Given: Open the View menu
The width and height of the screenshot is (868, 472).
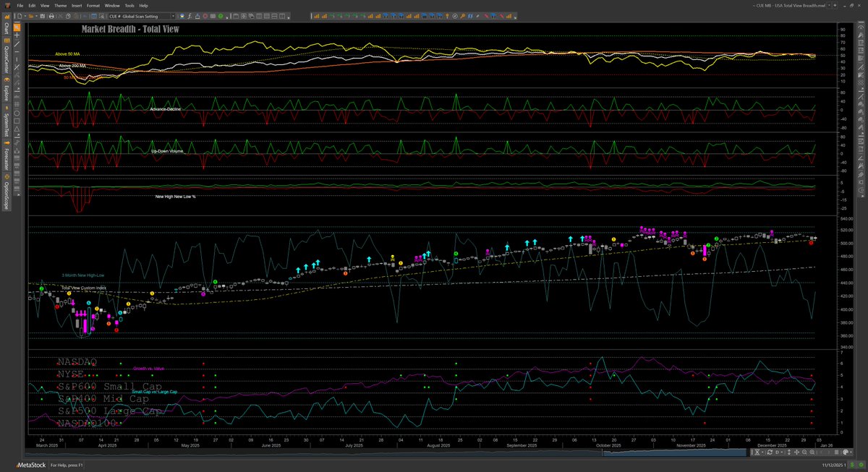Looking at the screenshot, I should click(45, 5).
